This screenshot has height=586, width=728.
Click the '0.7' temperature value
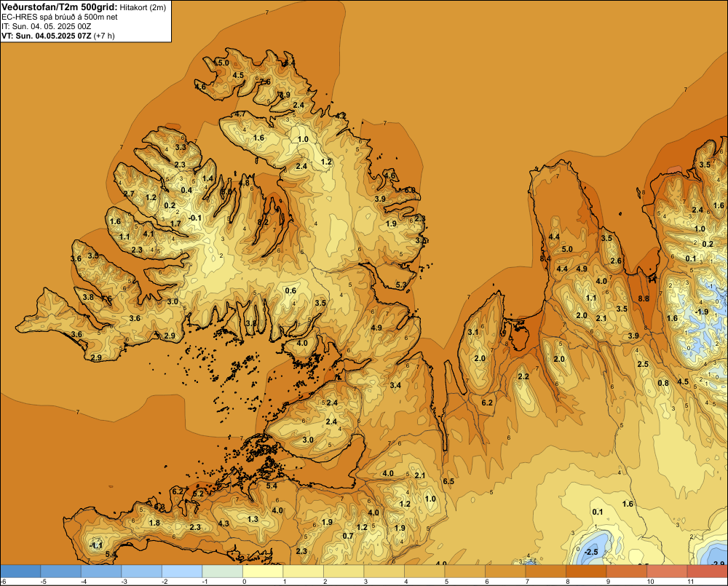(x=348, y=536)
